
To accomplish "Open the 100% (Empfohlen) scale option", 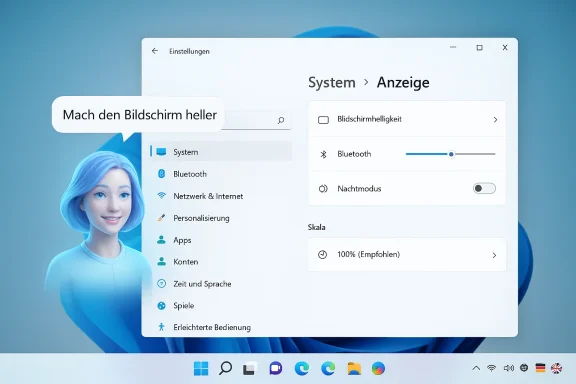I will point(407,255).
